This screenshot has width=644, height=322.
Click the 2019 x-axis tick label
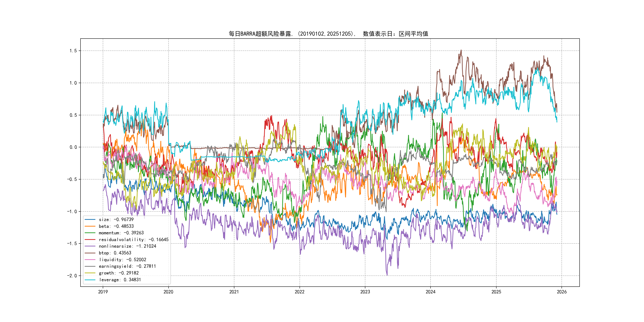[103, 292]
